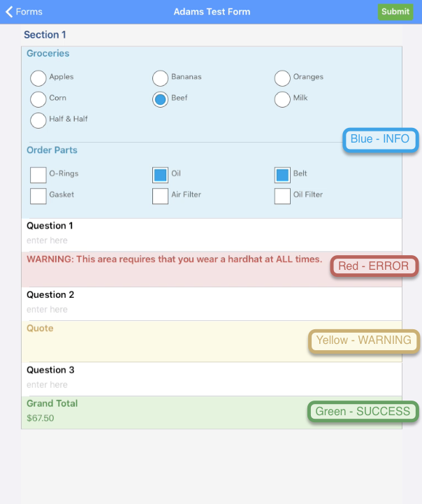Uncheck the Belt checkbox

tap(282, 174)
